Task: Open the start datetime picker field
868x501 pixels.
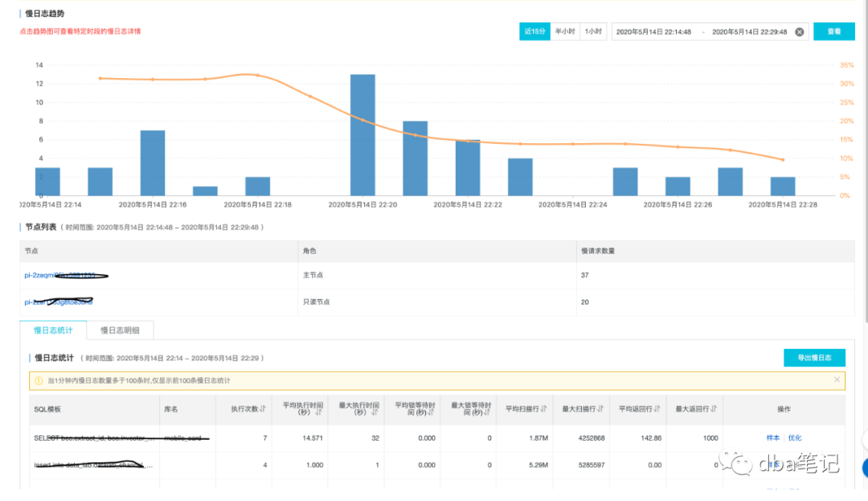Action: (653, 32)
